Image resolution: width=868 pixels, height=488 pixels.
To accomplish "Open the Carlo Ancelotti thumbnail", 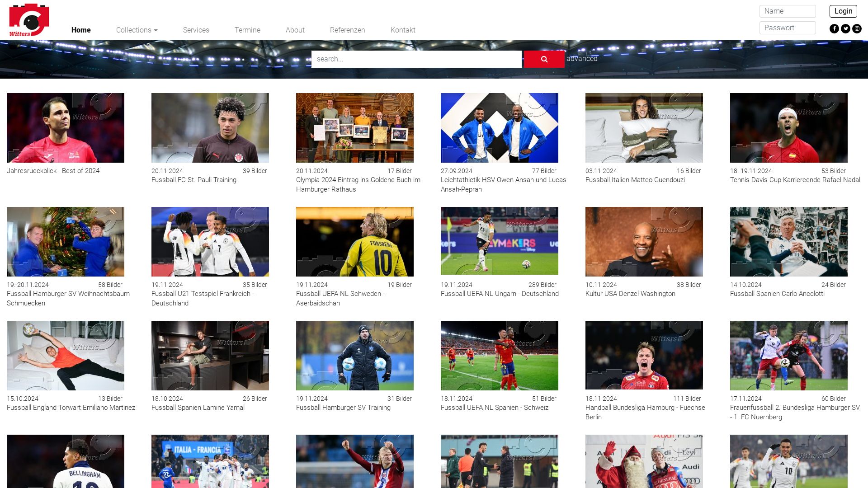I will pyautogui.click(x=789, y=242).
